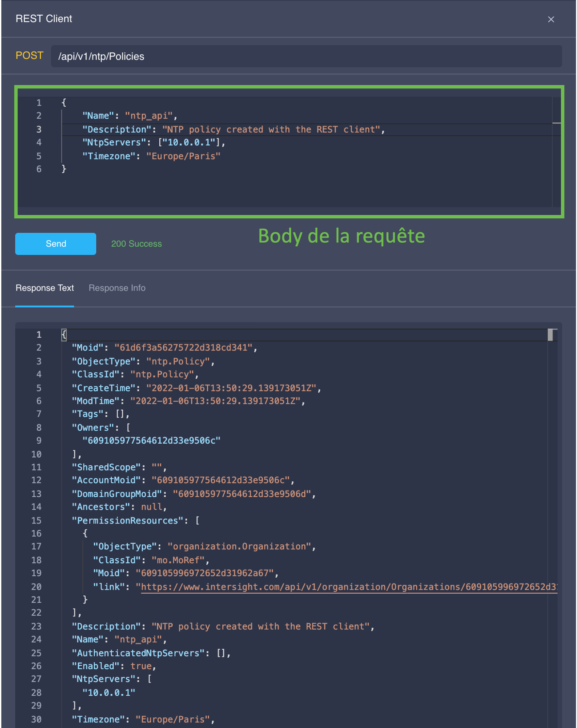Switch to the Response Text tab
The height and width of the screenshot is (728, 577).
[45, 288]
